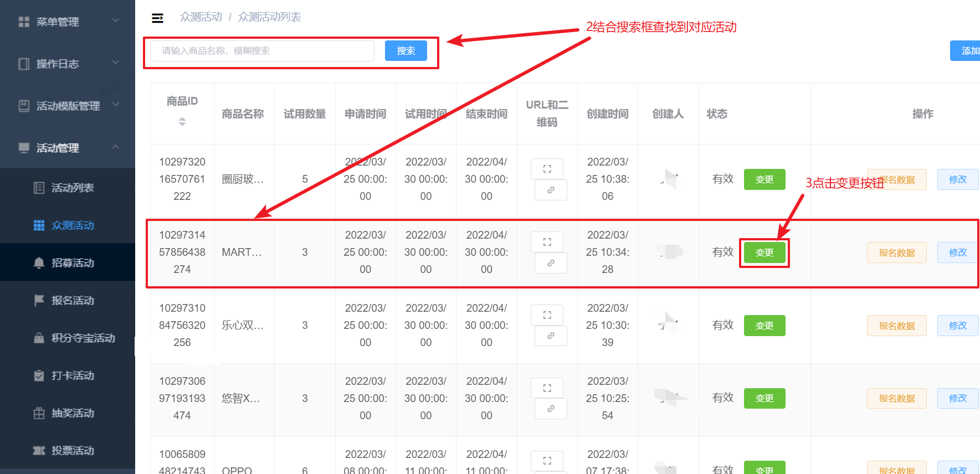Click the 创建时间 column header
Viewport: 980px width, 474px height.
point(608,114)
